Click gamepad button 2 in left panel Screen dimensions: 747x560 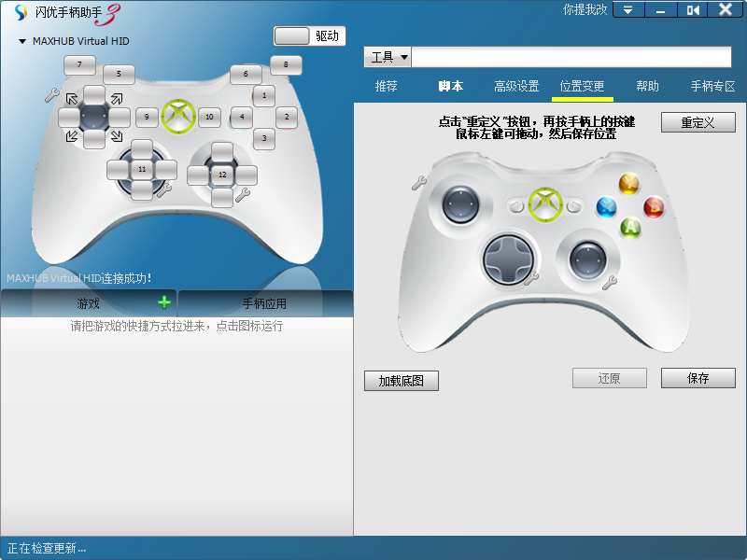[x=287, y=117]
